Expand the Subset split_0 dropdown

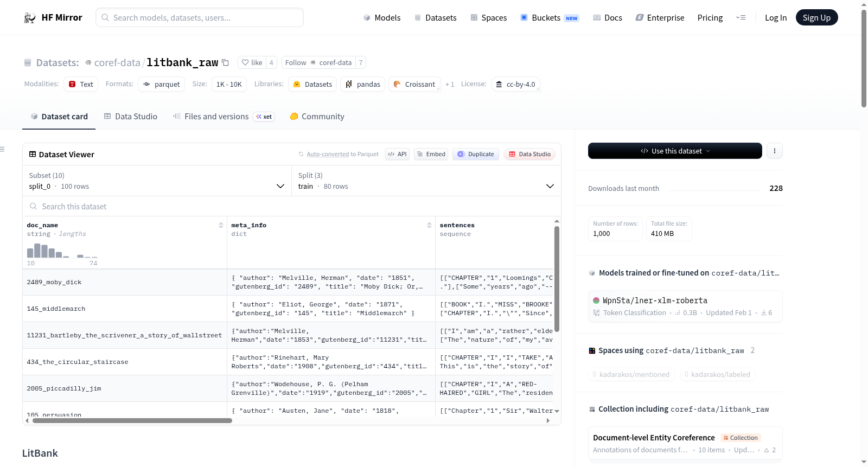[157, 181]
